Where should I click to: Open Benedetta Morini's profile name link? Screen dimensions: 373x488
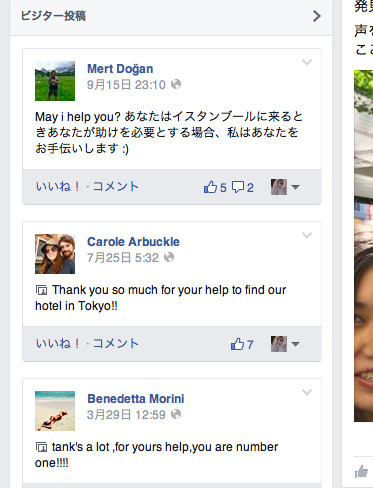click(x=136, y=399)
